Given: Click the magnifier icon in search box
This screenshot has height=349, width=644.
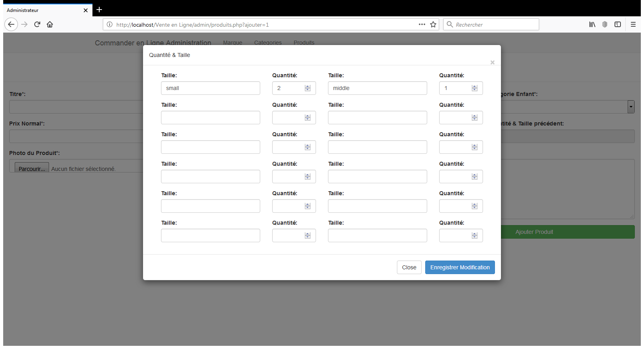Looking at the screenshot, I should point(450,24).
